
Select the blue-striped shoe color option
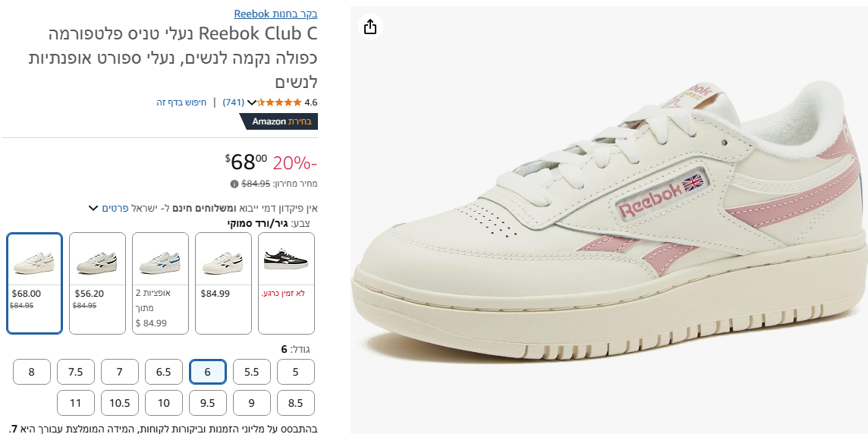click(x=160, y=283)
